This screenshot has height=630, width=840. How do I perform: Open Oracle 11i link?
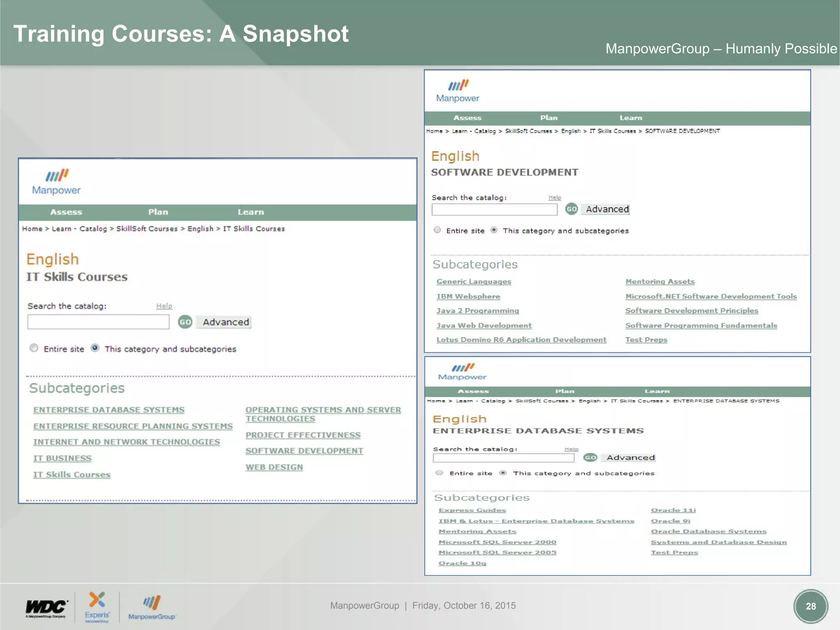[x=673, y=510]
